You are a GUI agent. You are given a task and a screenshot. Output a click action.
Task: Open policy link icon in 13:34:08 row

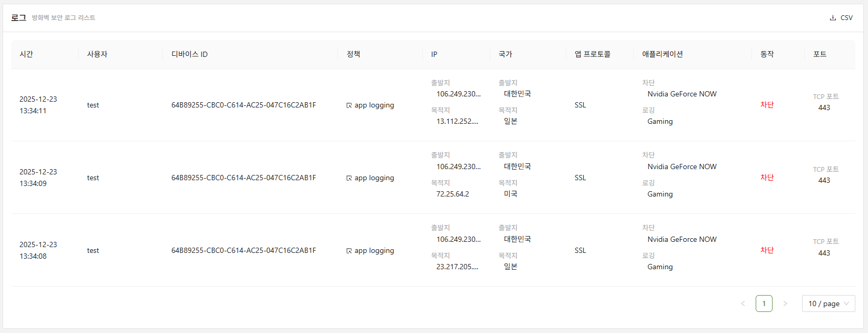[349, 251]
